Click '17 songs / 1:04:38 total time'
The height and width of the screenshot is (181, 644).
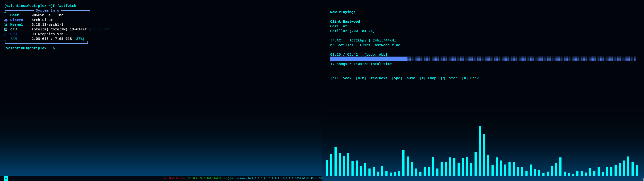click(x=361, y=64)
